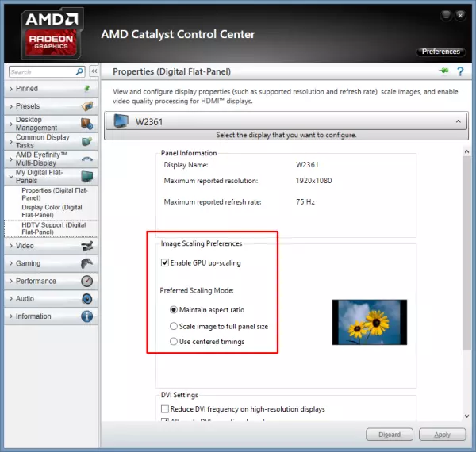
Task: Click the Discard button
Action: tap(390, 435)
